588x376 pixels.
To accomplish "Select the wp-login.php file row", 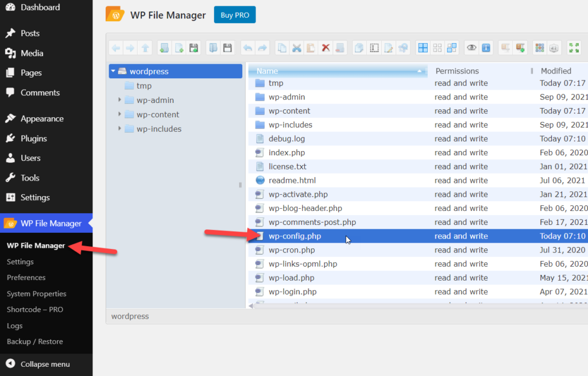I will click(x=418, y=291).
